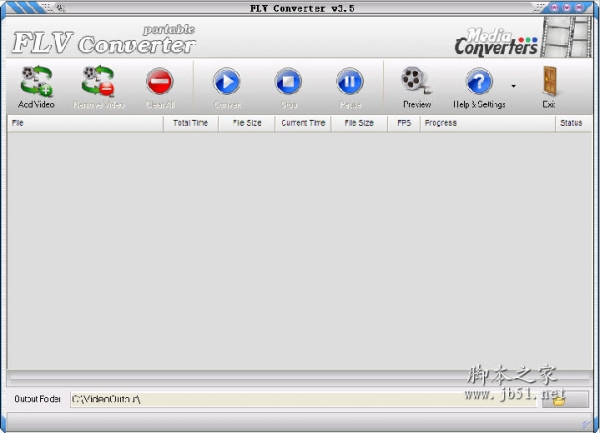This screenshot has height=433, width=600.
Task: Click the Current Time column header
Action: (303, 123)
